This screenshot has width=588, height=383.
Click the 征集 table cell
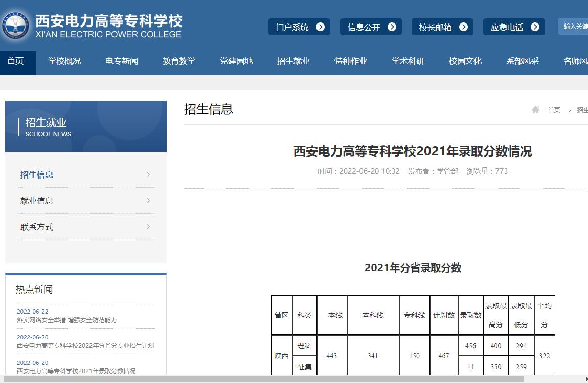[305, 367]
